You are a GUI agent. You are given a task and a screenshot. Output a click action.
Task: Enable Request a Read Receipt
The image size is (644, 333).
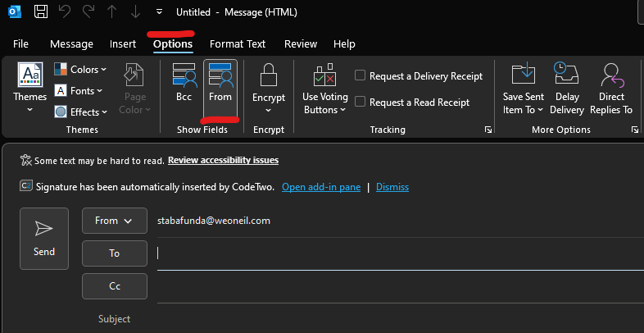361,102
